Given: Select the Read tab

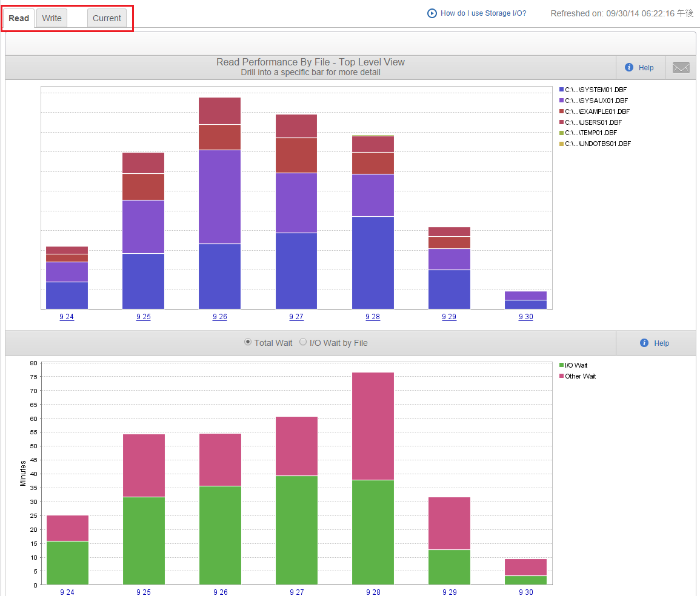Looking at the screenshot, I should (x=19, y=18).
